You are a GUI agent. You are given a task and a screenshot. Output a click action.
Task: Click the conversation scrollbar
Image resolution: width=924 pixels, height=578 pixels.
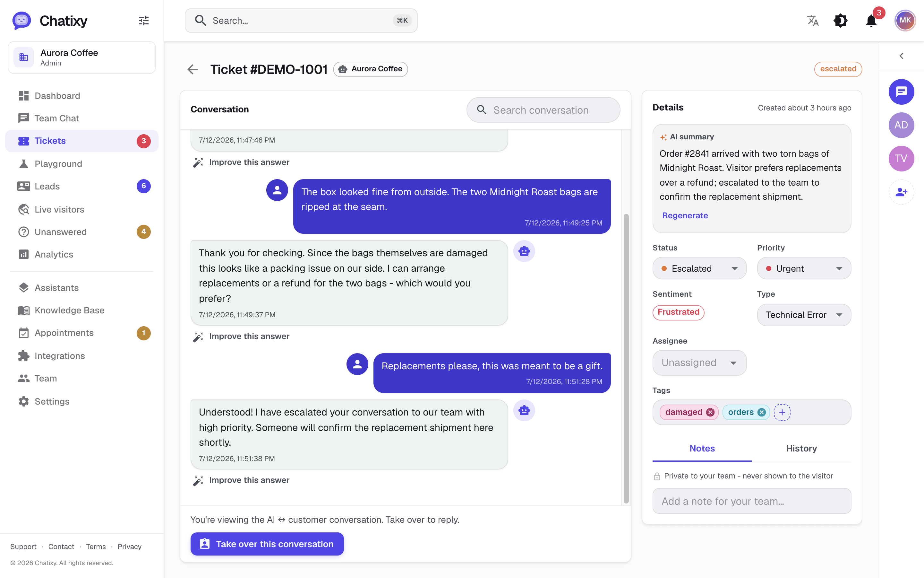pos(626,359)
